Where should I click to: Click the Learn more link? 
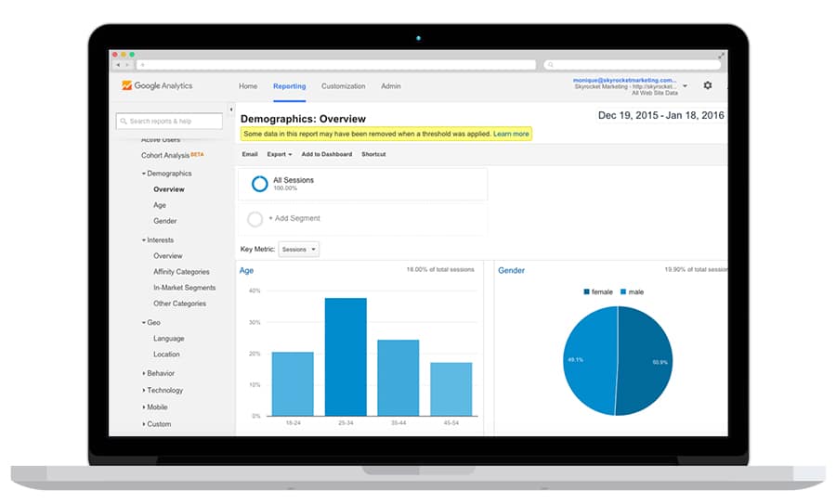pos(511,134)
